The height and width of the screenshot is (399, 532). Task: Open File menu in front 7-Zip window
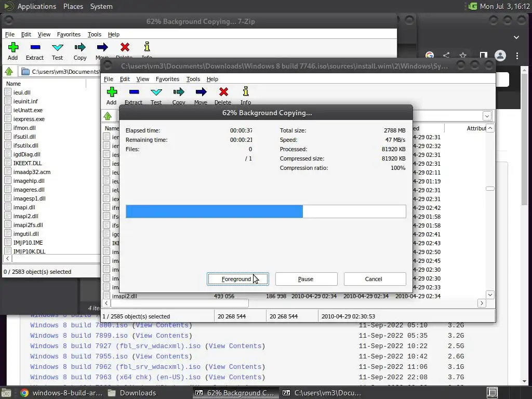point(108,79)
